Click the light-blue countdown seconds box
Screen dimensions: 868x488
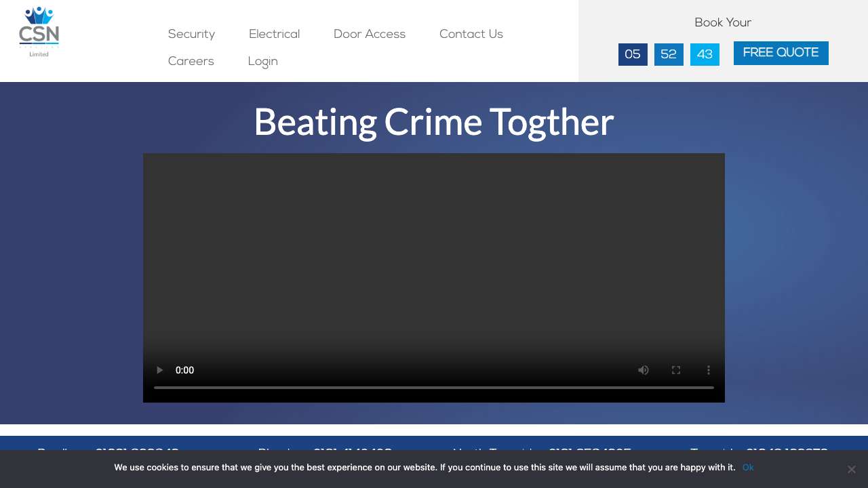tap(705, 55)
